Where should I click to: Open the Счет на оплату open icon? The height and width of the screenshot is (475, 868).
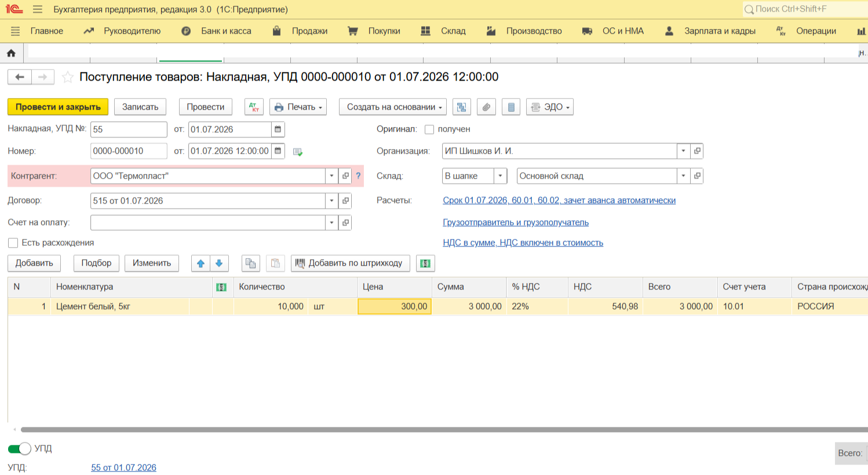345,223
